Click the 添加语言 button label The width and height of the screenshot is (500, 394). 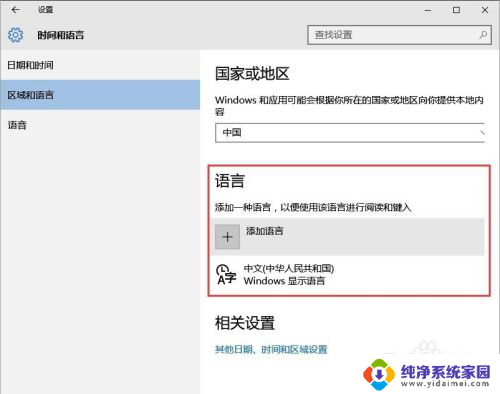265,231
